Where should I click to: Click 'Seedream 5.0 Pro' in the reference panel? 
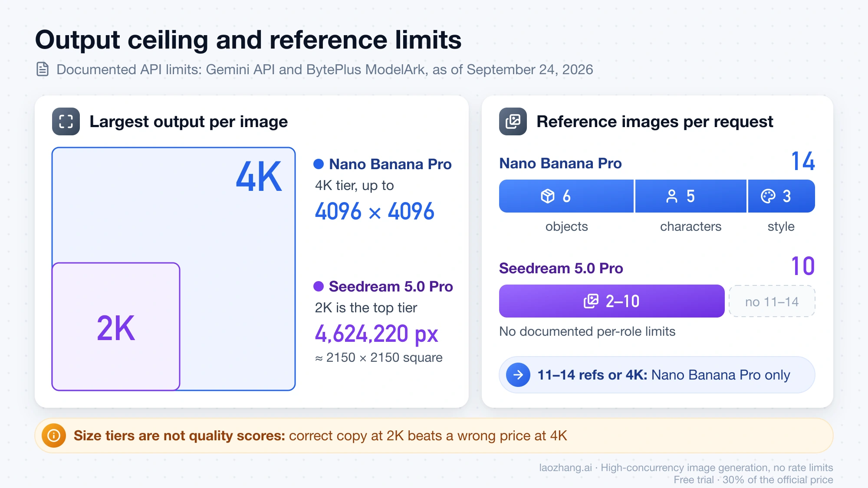(561, 268)
